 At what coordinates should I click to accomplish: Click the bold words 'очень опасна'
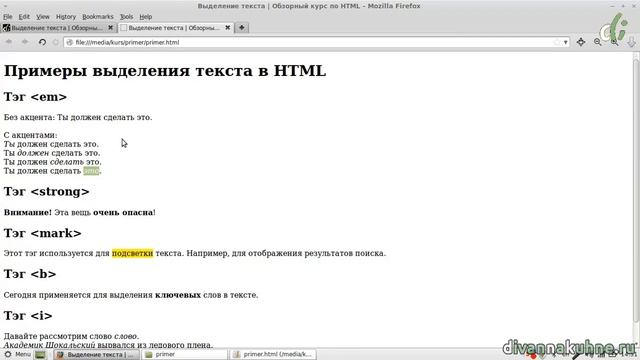123,213
